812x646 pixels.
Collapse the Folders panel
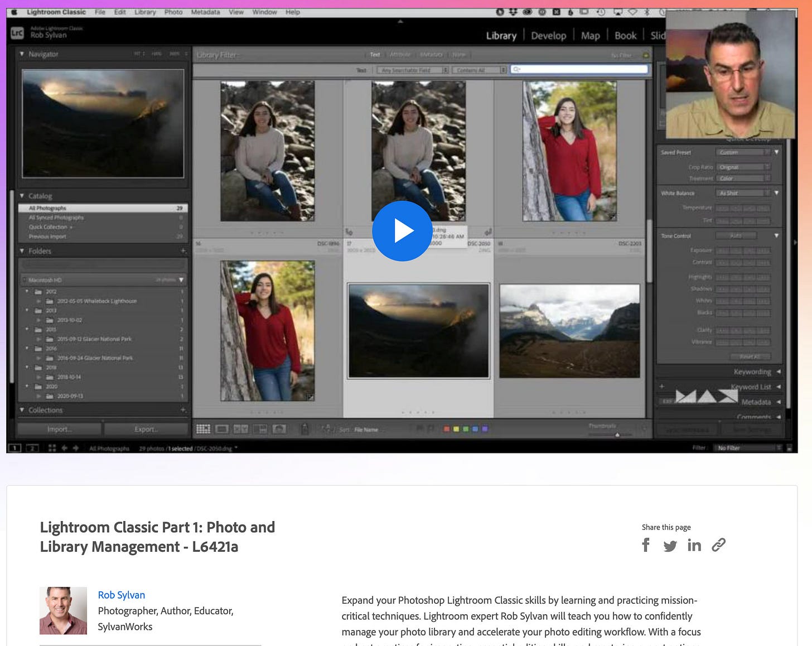[x=22, y=251]
